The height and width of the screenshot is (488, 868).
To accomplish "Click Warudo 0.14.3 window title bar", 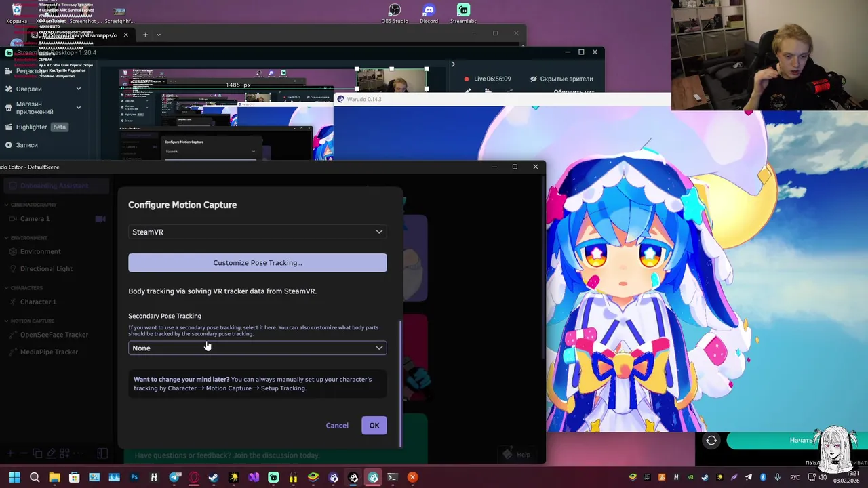I will (x=502, y=99).
